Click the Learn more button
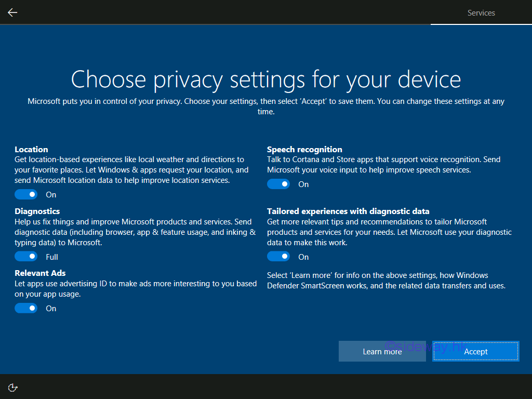Viewport: 532px width, 399px height. [x=382, y=352]
